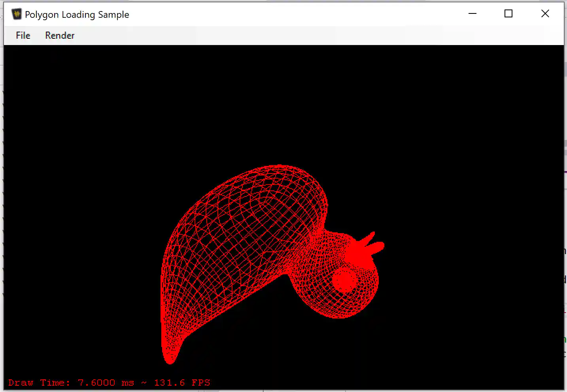This screenshot has width=567, height=392.
Task: Minimize the Polygon Loading Sample window
Action: [x=472, y=14]
